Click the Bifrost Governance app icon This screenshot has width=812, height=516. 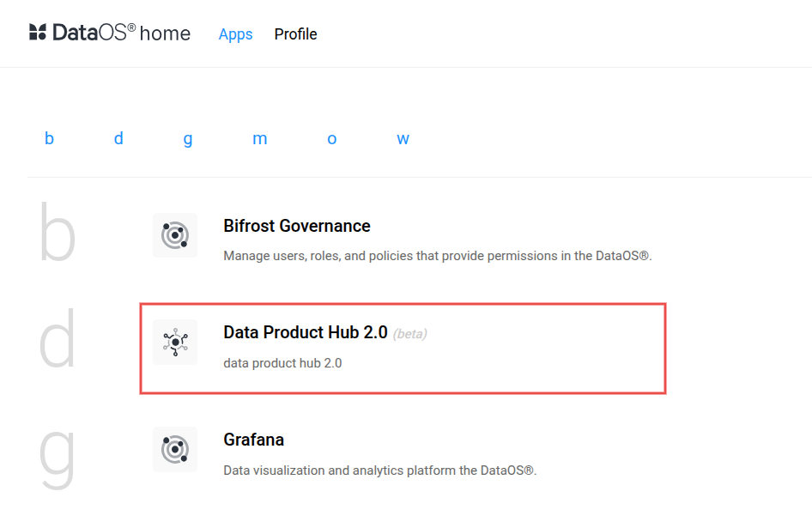pyautogui.click(x=175, y=235)
